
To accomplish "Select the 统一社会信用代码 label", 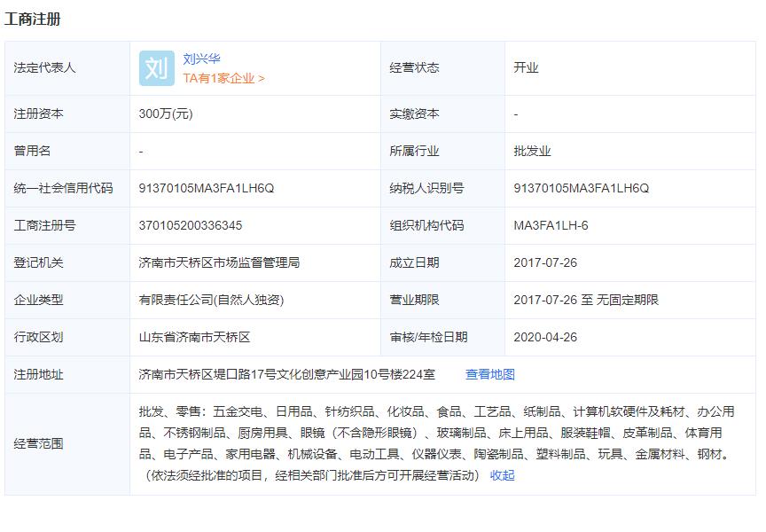I will [63, 188].
